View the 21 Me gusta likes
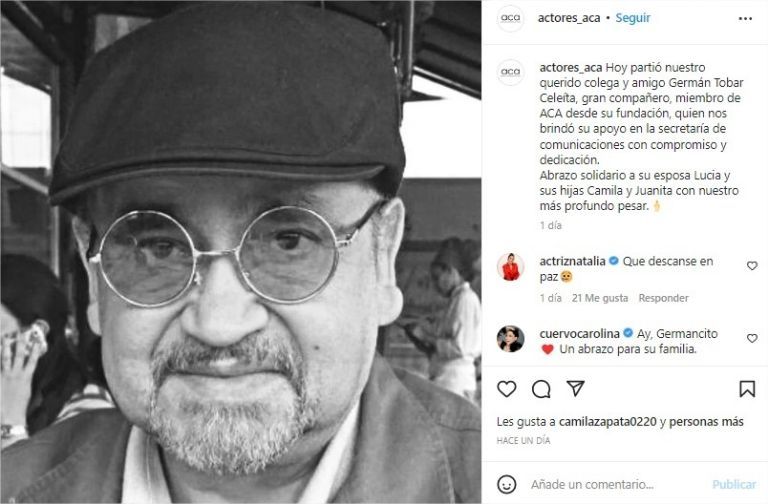Viewport: 768px width, 504px height. click(600, 298)
